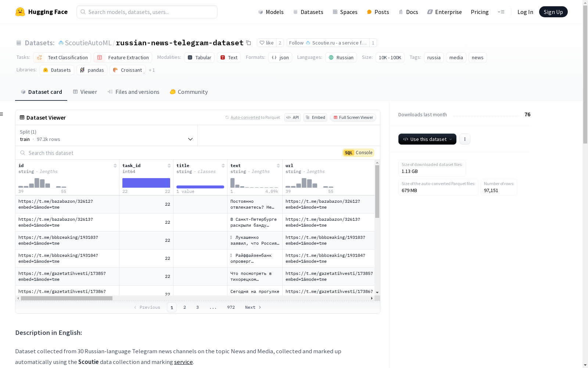This screenshot has height=368, width=588.
Task: Open Pricing page
Action: tap(480, 12)
